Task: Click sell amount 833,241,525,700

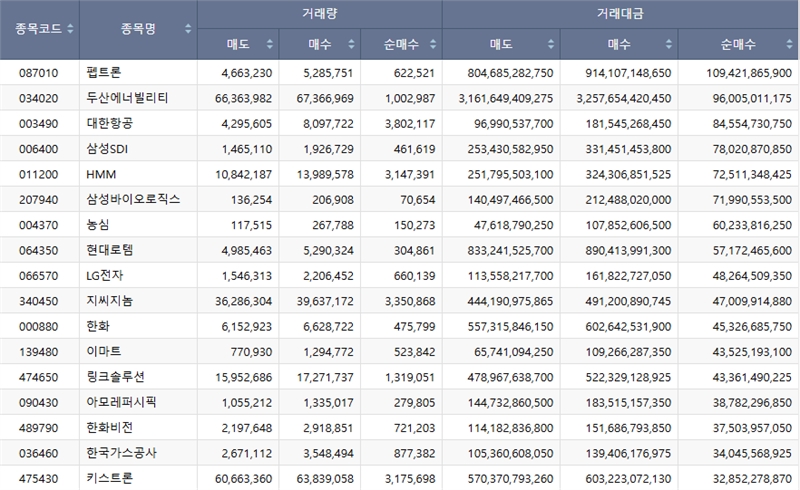Action: (x=510, y=250)
